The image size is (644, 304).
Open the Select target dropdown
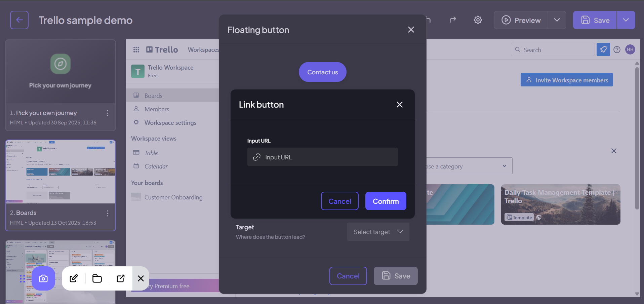coord(378,232)
